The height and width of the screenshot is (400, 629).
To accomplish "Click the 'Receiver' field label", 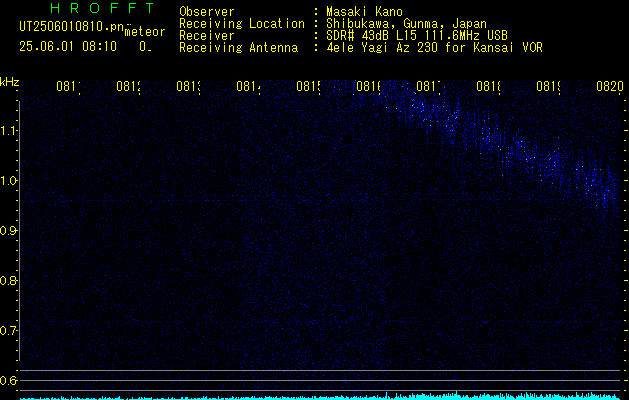I will click(x=207, y=36).
